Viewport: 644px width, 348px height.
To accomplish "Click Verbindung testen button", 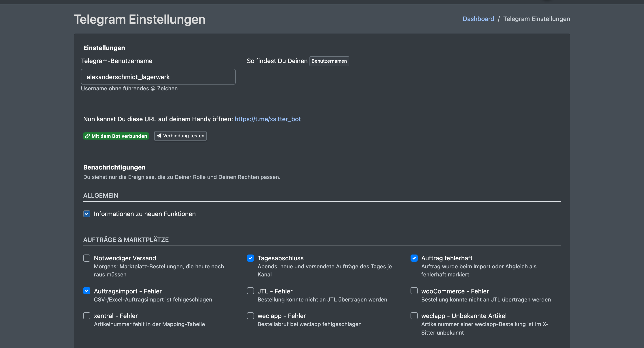I will (x=180, y=136).
